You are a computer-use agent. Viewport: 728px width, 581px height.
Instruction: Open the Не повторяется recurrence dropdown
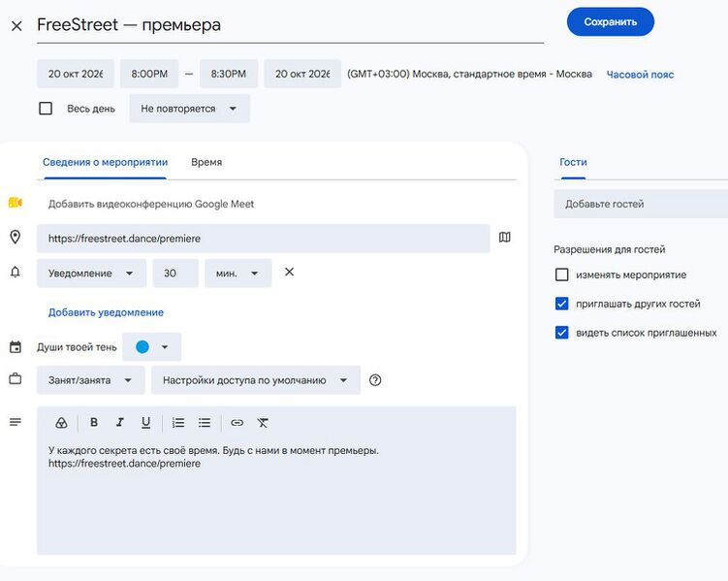click(189, 109)
